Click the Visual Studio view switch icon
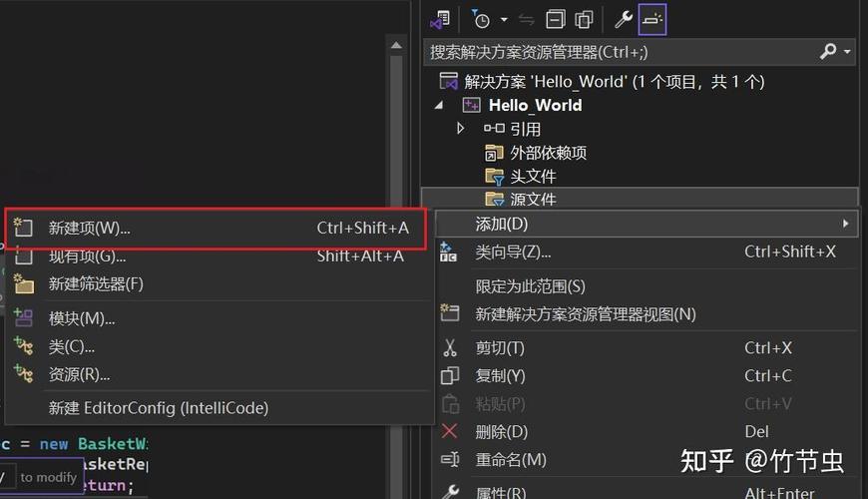This screenshot has height=499, width=868. tap(441, 20)
